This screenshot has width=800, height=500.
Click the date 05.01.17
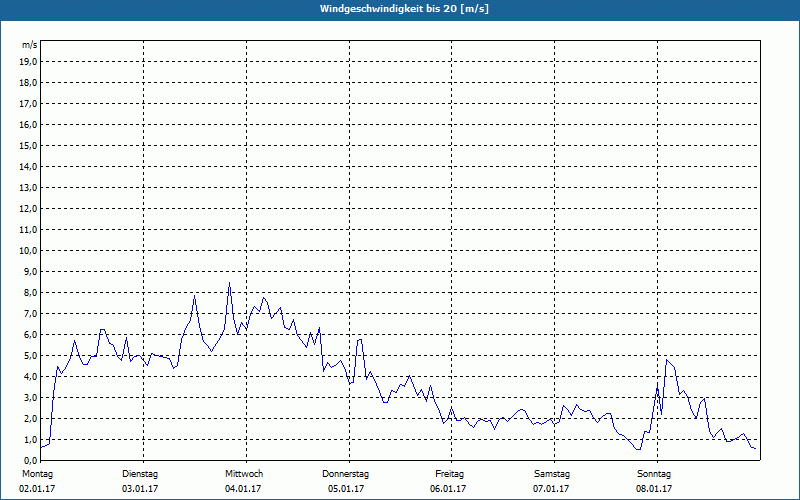pos(346,489)
